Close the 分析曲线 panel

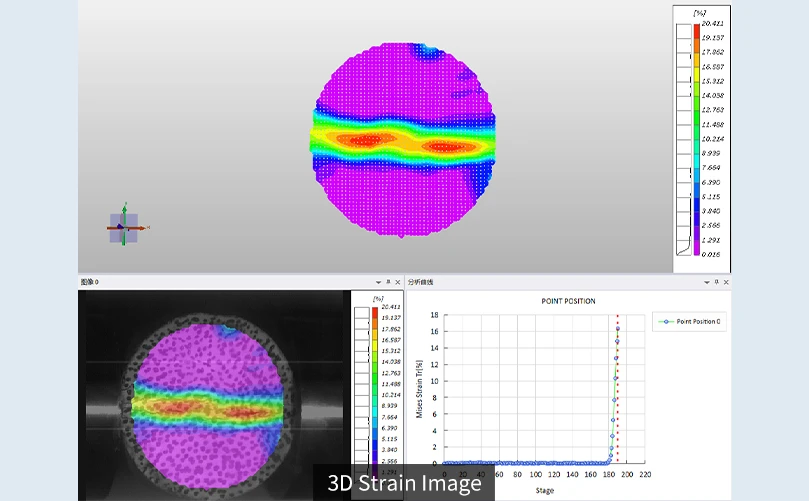pos(725,282)
